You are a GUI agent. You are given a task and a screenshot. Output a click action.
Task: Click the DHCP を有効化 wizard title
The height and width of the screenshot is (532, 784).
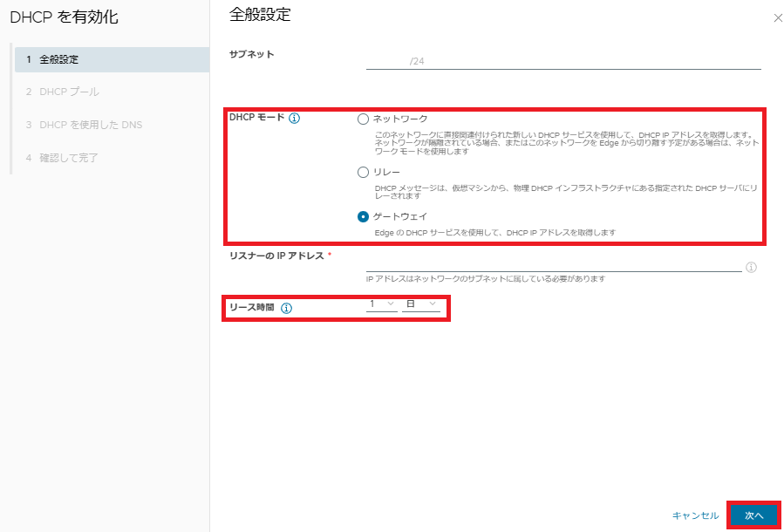[64, 17]
